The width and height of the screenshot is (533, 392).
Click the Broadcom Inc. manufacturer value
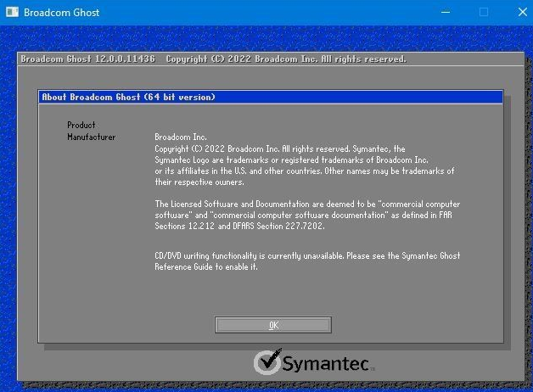(181, 137)
